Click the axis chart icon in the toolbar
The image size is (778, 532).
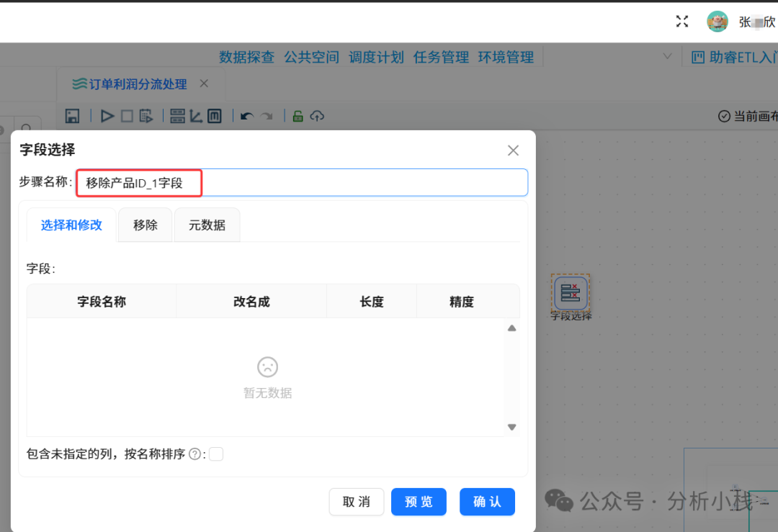196,116
